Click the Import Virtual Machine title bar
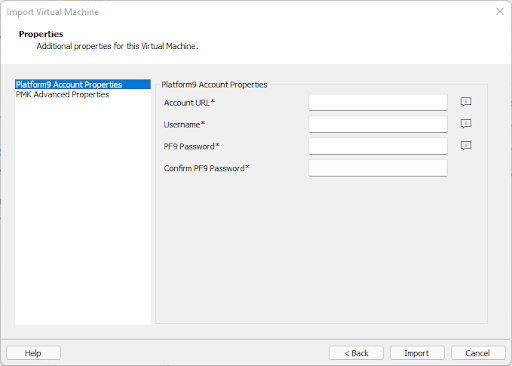This screenshot has height=366, width=512. pos(53,12)
